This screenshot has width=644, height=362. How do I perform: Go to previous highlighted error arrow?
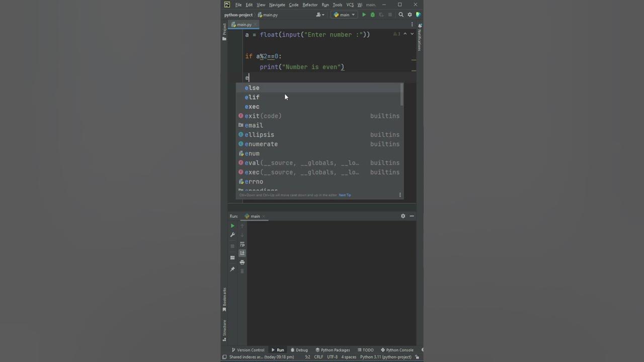(x=405, y=34)
